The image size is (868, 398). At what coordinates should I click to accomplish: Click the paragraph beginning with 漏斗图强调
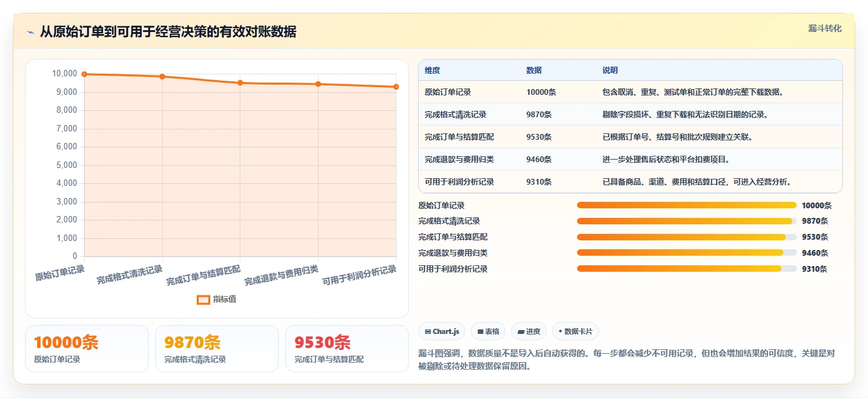click(x=626, y=360)
